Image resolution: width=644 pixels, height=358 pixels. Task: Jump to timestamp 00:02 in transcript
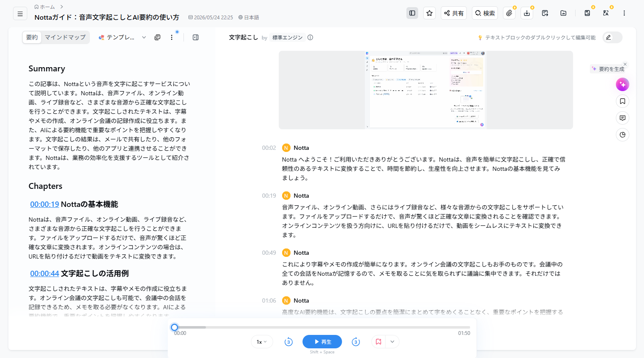[x=269, y=148]
